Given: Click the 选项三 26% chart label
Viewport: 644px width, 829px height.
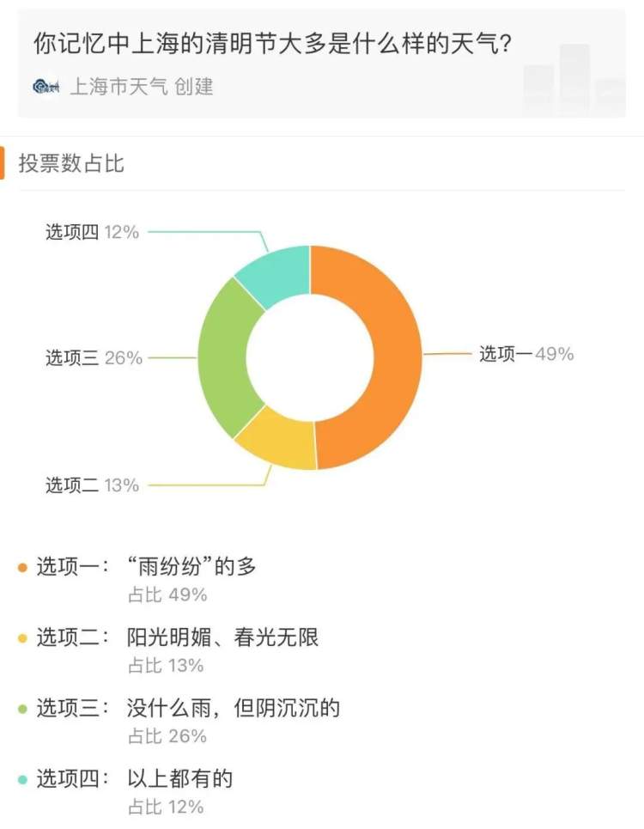Looking at the screenshot, I should pyautogui.click(x=94, y=358).
